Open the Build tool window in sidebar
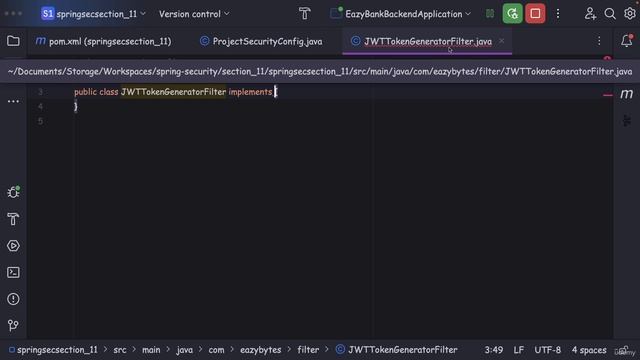 pyautogui.click(x=13, y=219)
